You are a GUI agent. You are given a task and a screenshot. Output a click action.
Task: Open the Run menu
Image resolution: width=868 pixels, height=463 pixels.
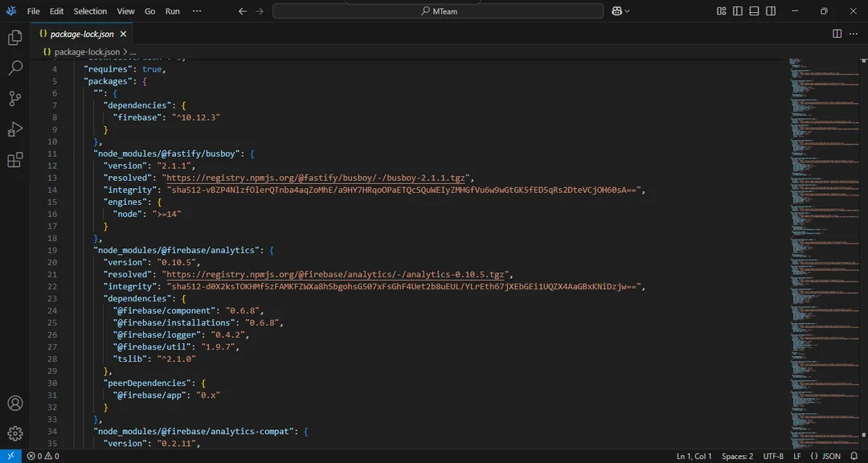[172, 11]
